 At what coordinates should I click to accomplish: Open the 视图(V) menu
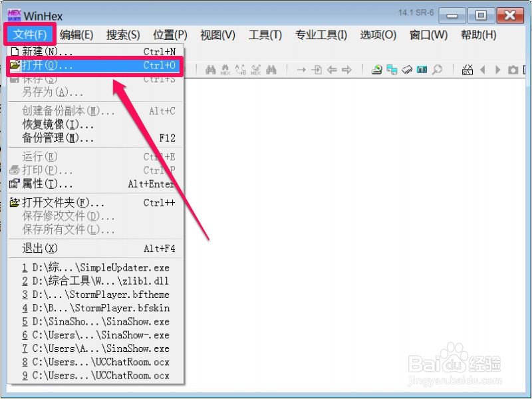pyautogui.click(x=218, y=35)
